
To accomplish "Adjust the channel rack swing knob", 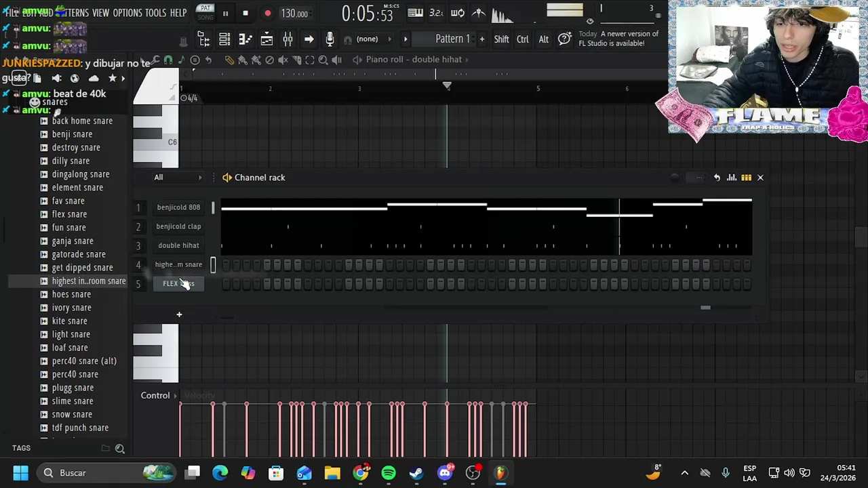I will point(675,178).
